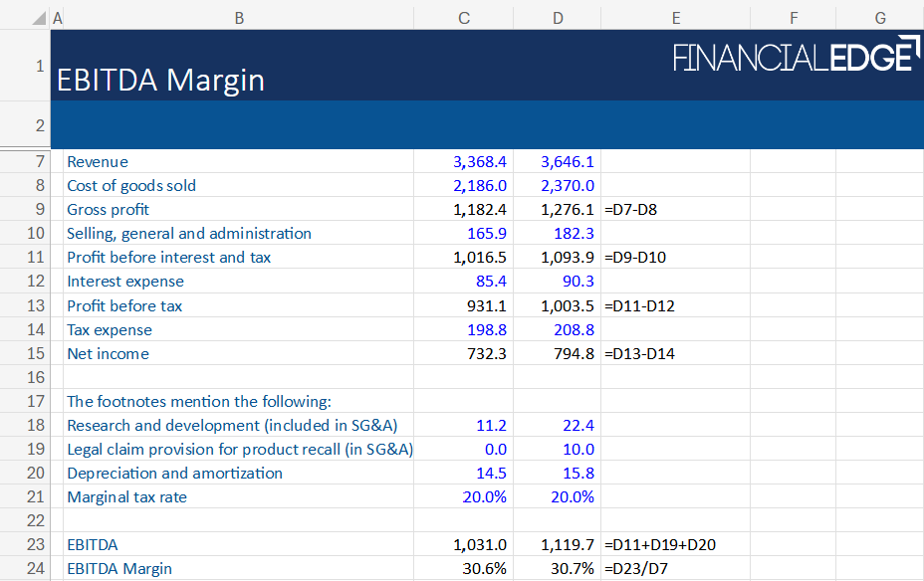Select the EBITDA formula text =D11+D19+D20

point(660,545)
